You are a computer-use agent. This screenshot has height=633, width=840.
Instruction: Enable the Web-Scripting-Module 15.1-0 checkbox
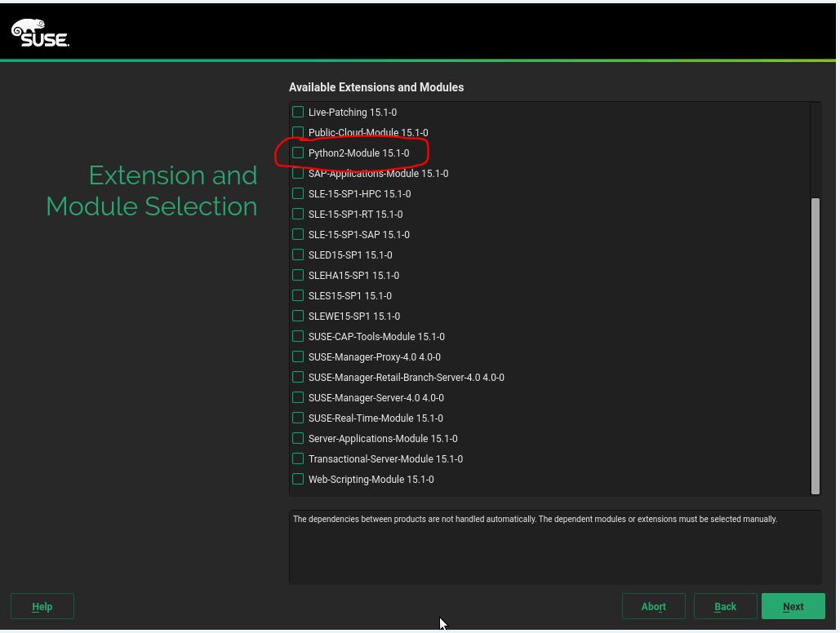coord(298,479)
